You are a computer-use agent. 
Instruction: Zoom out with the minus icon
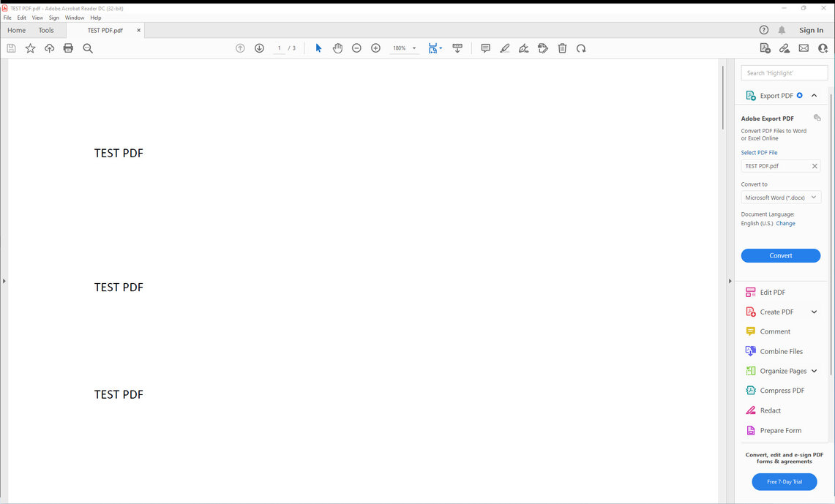[x=357, y=48]
